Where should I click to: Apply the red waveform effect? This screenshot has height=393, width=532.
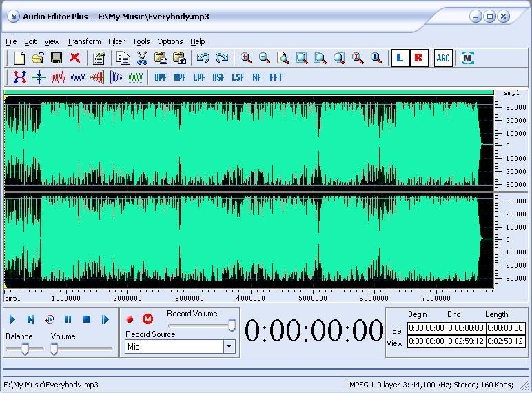pos(59,77)
